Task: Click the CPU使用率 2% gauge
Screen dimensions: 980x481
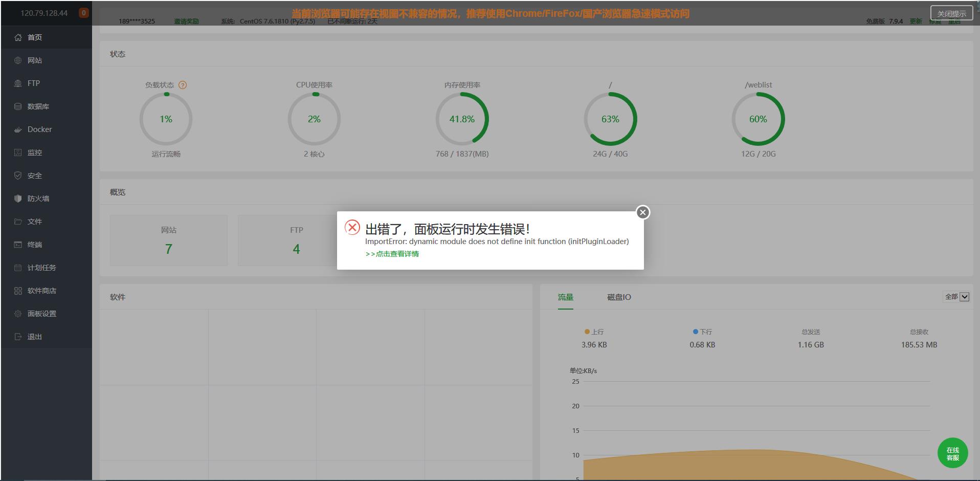Action: click(314, 119)
